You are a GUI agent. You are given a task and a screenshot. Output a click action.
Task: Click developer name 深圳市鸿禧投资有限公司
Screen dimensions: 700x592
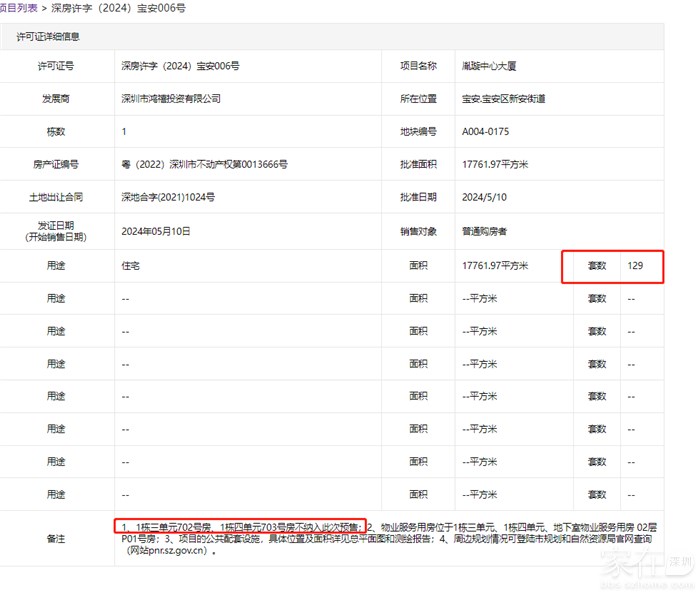coord(170,99)
